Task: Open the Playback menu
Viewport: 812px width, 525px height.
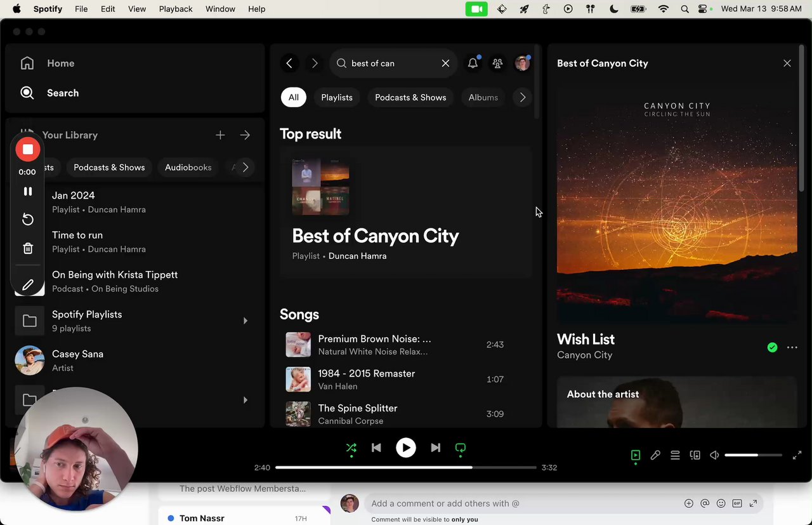Action: (176, 9)
